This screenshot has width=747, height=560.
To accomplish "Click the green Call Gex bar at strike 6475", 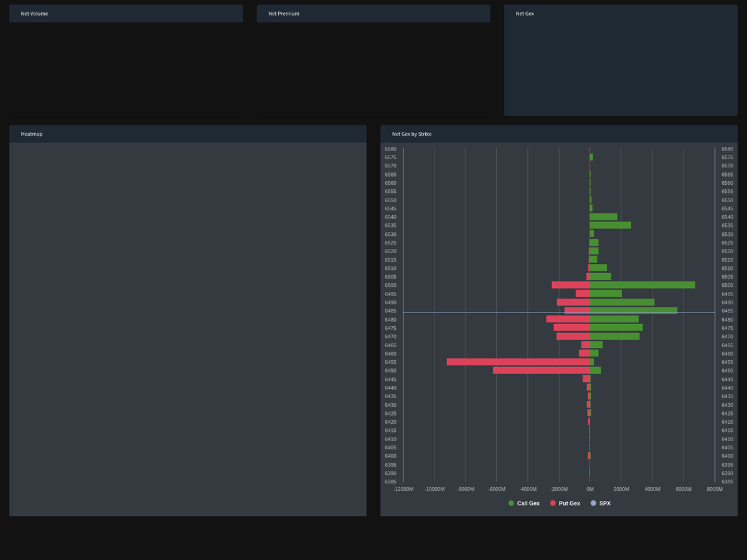I will [x=616, y=328].
